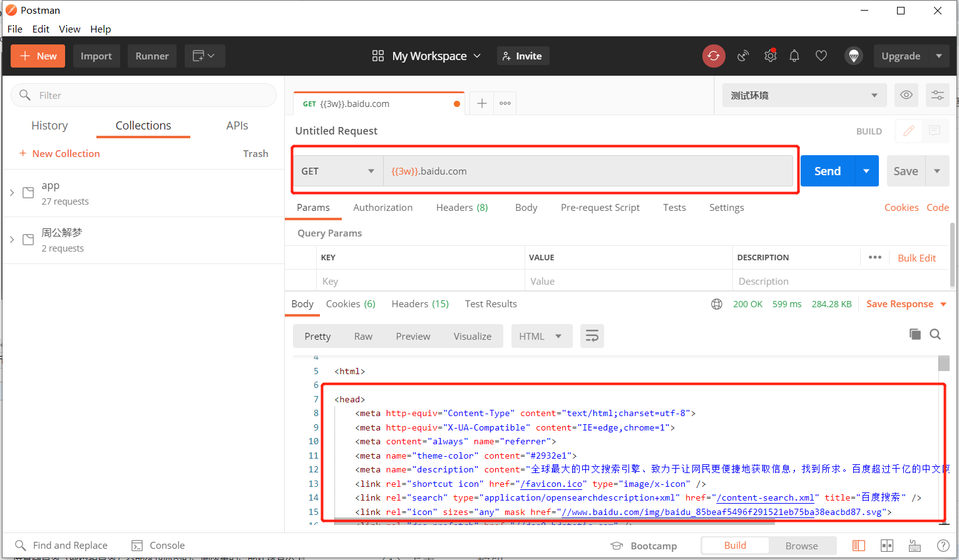Switch to Build mode
Viewport: 959px width, 560px height.
click(x=735, y=545)
